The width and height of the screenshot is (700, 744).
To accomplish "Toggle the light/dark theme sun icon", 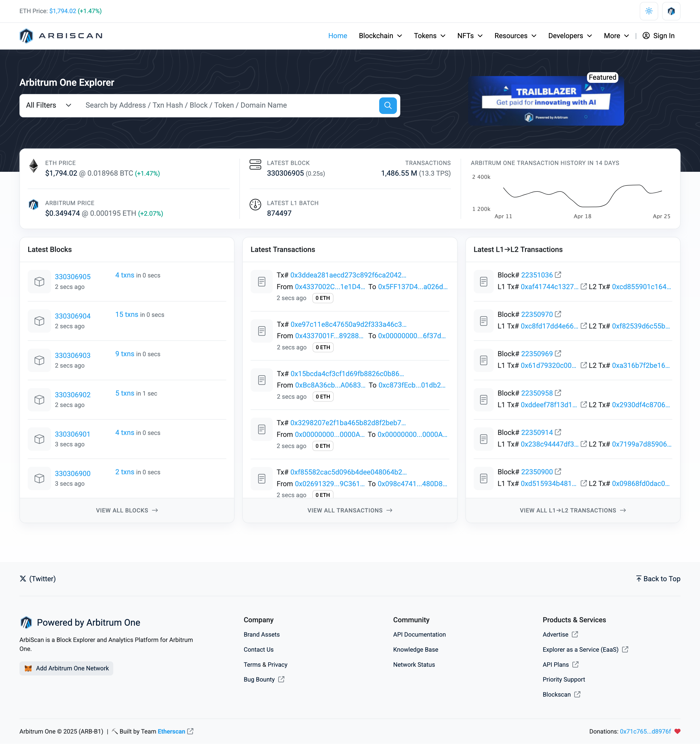I will click(x=649, y=11).
